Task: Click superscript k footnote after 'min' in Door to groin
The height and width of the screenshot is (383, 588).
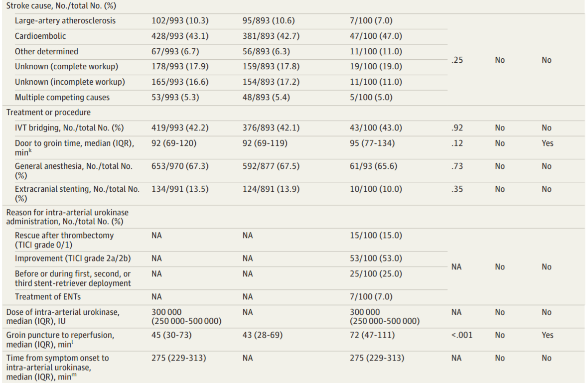Action: 30,150
